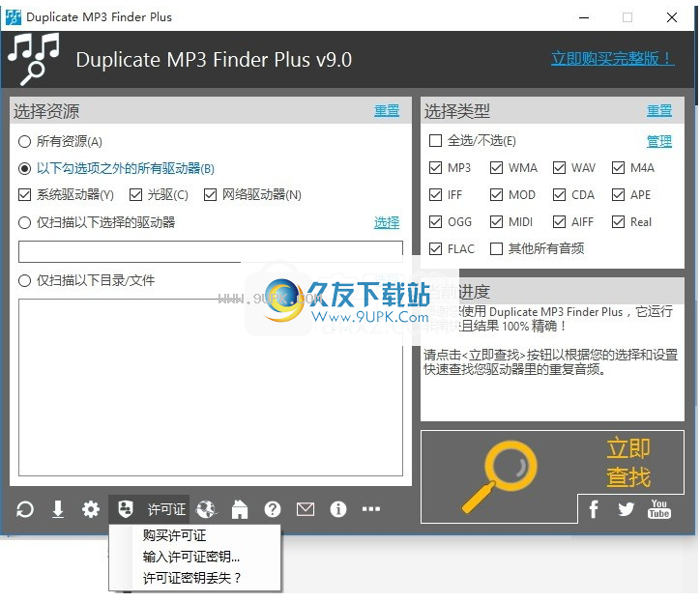This screenshot has height=602, width=700.
Task: Uncheck 网络驱动器(N) checkbox
Action: (210, 195)
